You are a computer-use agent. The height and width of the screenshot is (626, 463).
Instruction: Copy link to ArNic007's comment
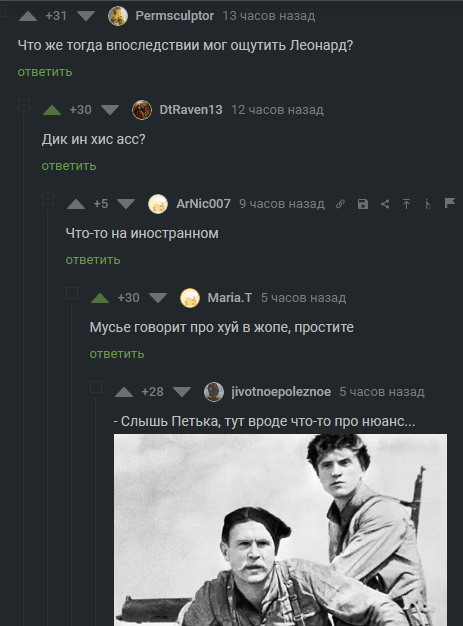pyautogui.click(x=340, y=204)
